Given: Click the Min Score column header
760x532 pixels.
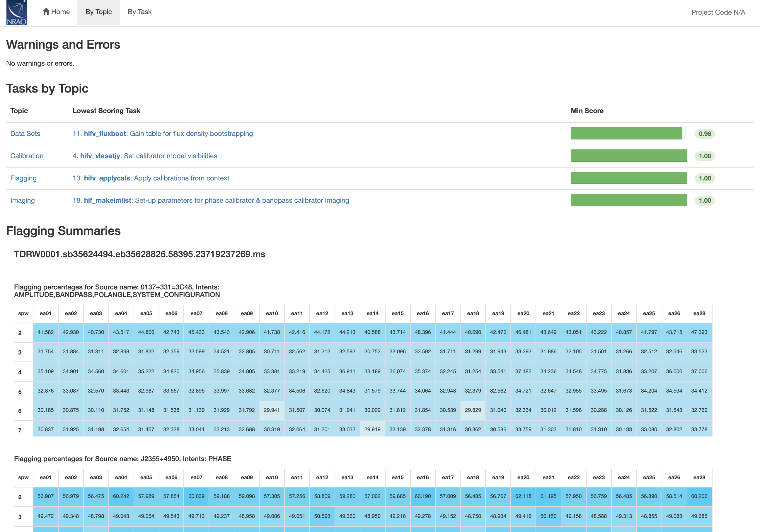Looking at the screenshot, I should 587,110.
